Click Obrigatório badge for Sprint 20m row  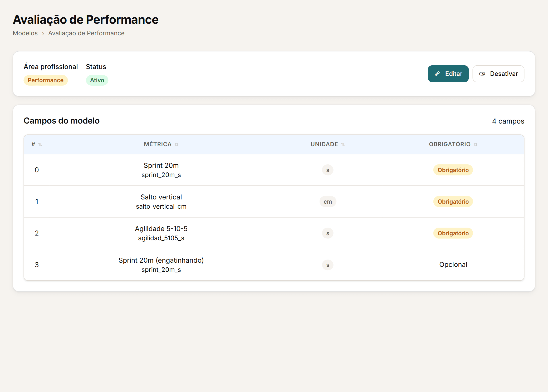[453, 170]
